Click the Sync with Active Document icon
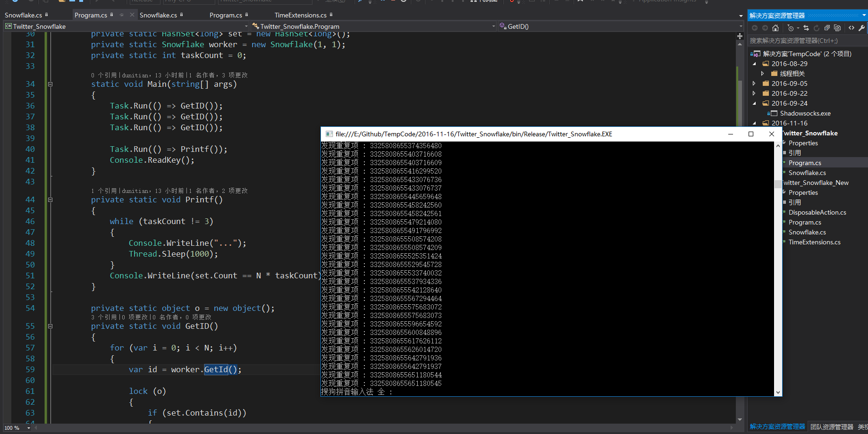868x434 pixels. click(x=806, y=28)
